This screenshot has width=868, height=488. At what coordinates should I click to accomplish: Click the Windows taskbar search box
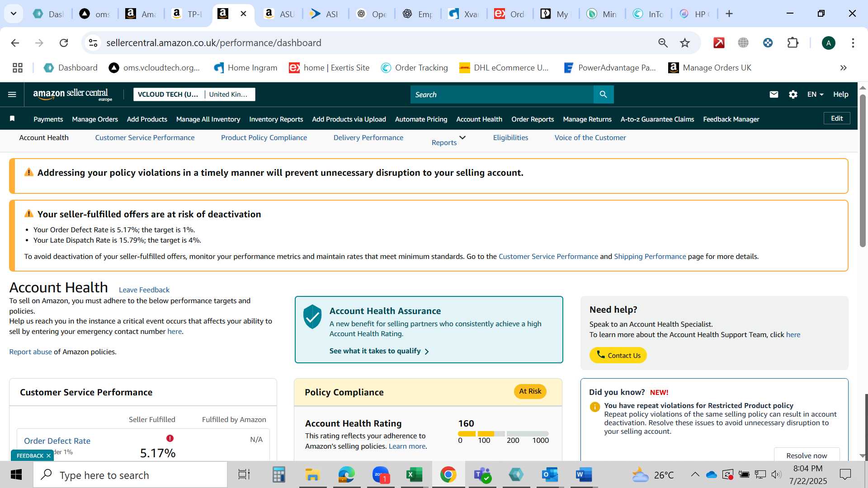click(130, 475)
